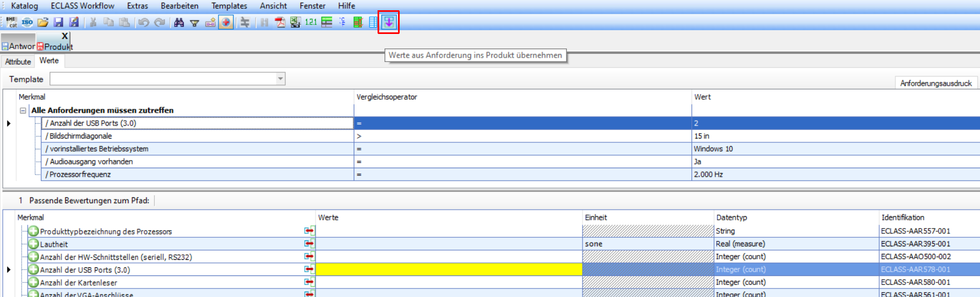980x297 pixels.
Task: Open the Extras menu
Action: pos(137,6)
